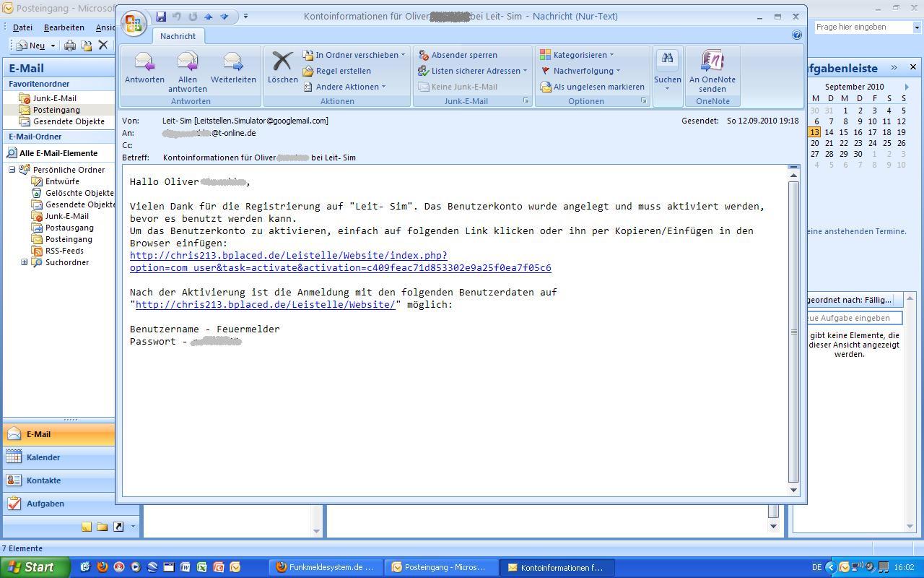Open the Entwürfe folder
This screenshot has height=578, width=924.
click(62, 181)
